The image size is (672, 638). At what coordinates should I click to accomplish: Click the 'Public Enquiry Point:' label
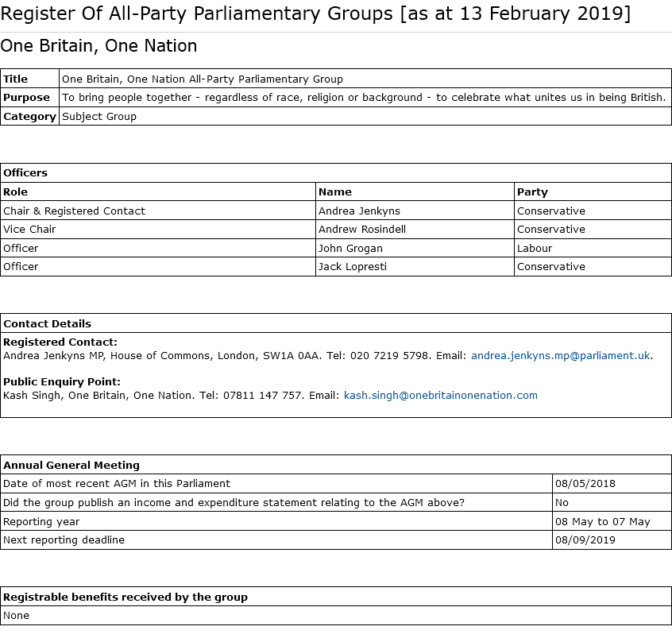point(62,381)
